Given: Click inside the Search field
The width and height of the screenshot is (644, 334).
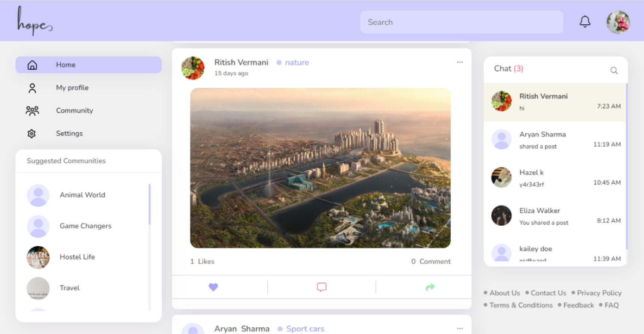Looking at the screenshot, I should click(x=461, y=22).
